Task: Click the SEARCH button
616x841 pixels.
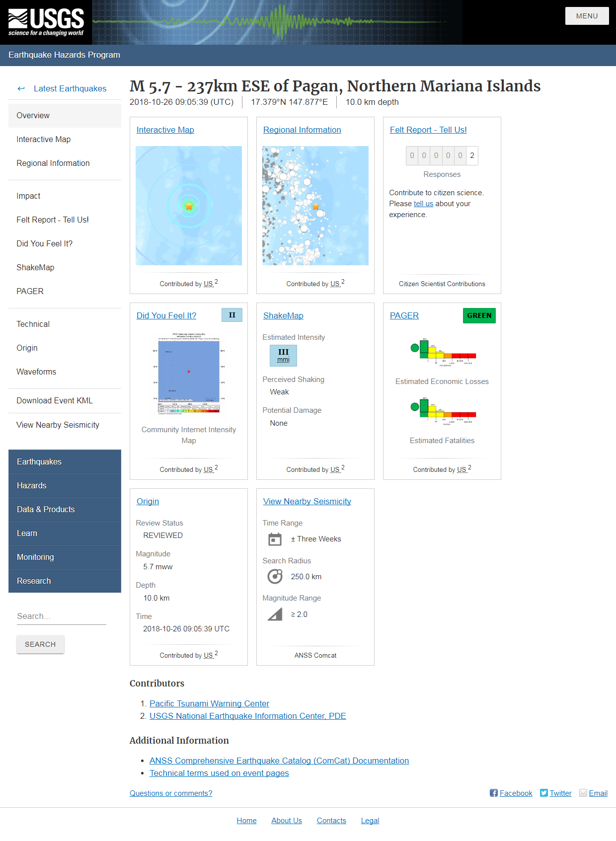Action: coord(40,644)
